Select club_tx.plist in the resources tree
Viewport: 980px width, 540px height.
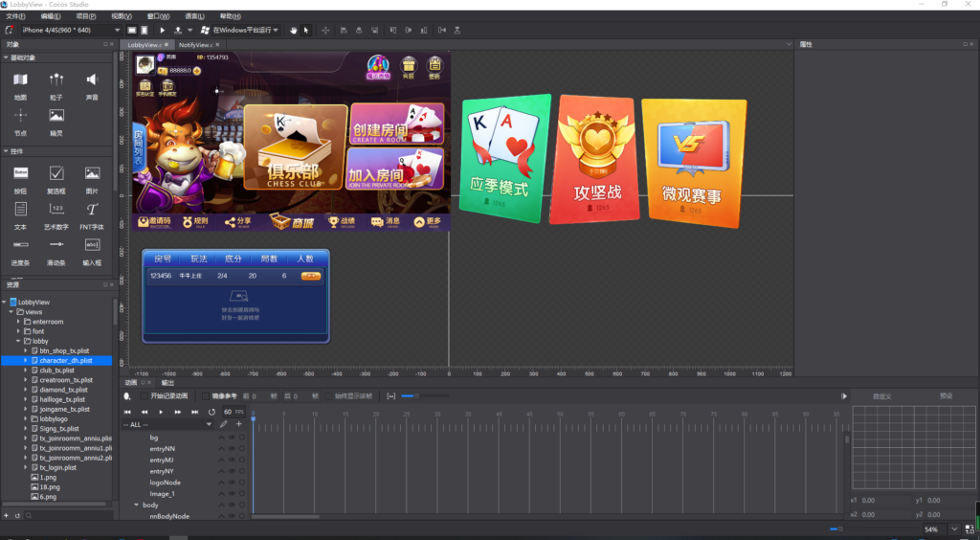tap(56, 370)
